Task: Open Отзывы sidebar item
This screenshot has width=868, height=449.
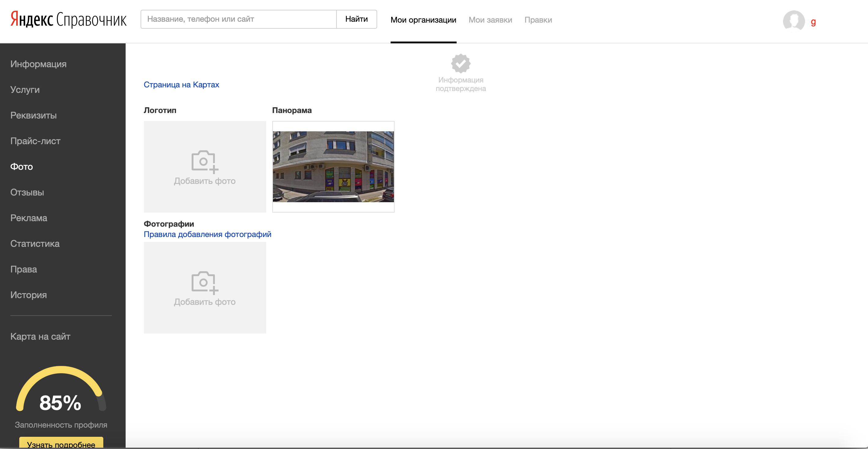Action: pos(27,192)
